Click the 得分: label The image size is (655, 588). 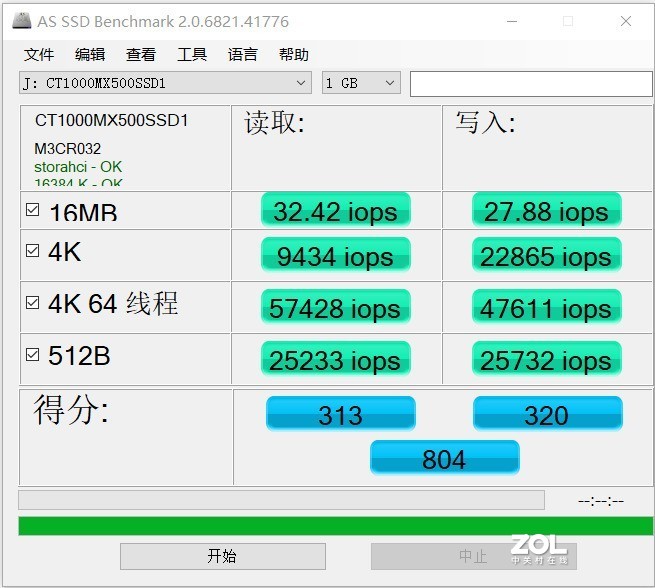tap(71, 410)
